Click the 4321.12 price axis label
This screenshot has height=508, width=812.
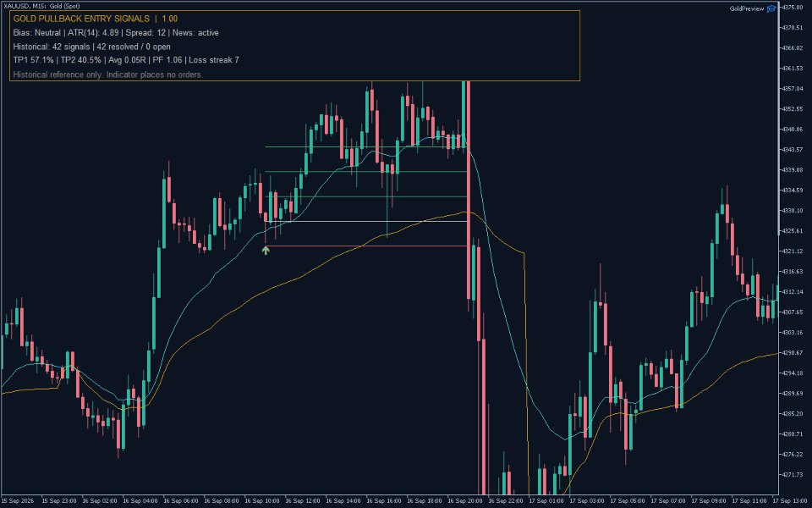[x=793, y=251]
